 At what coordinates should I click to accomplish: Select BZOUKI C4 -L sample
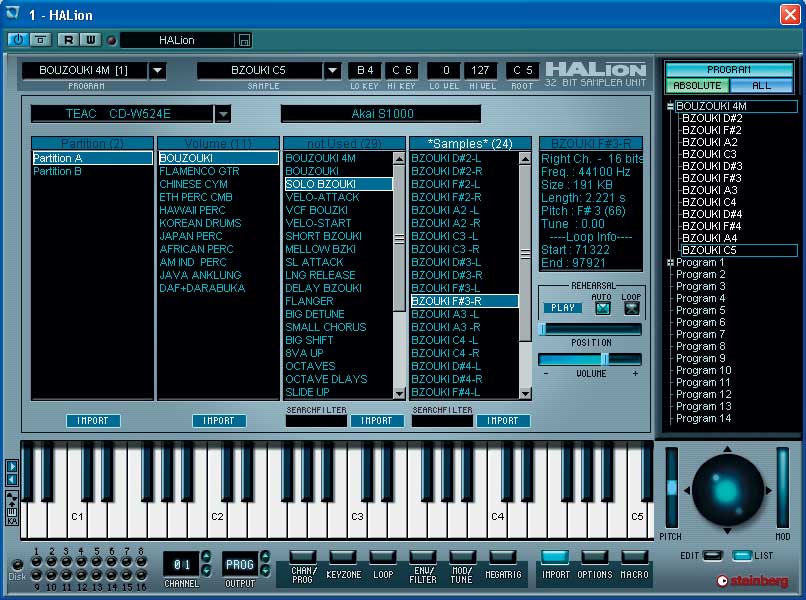(445, 340)
